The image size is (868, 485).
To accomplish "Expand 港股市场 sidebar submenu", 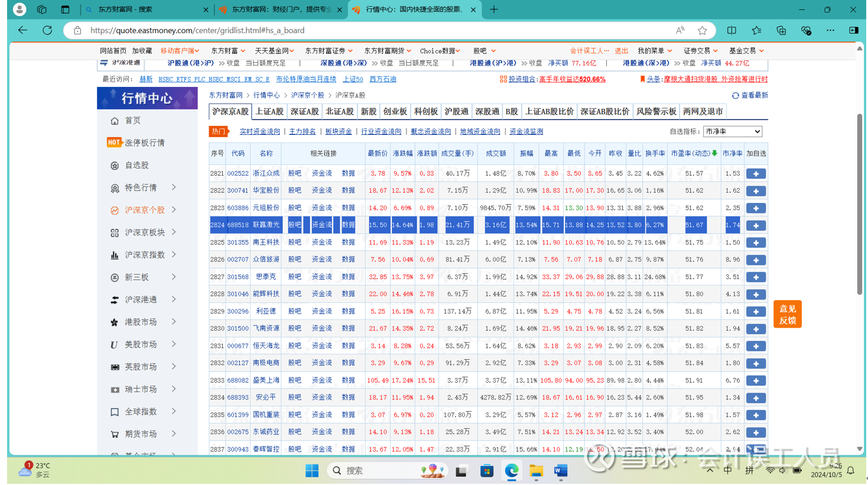I will tap(174, 322).
